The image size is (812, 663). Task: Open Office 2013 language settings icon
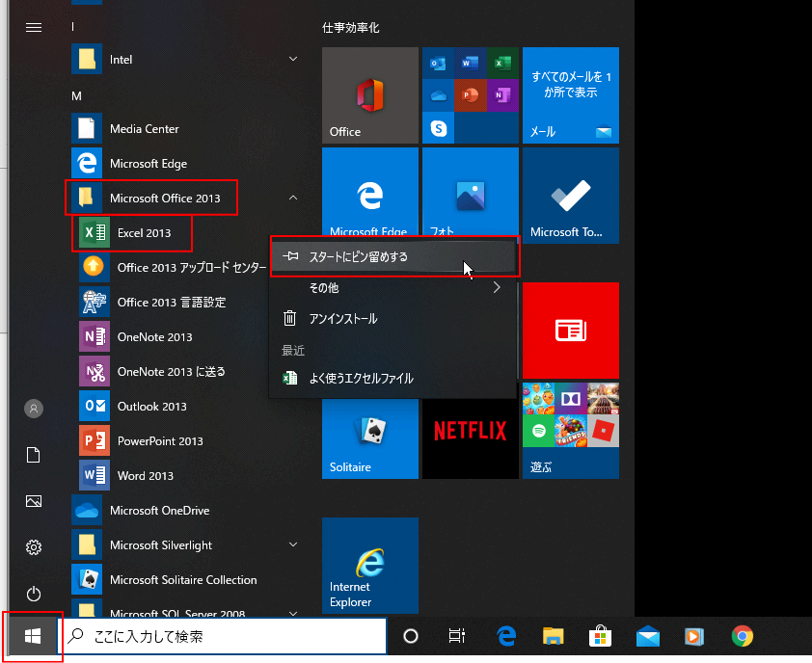[95, 303]
